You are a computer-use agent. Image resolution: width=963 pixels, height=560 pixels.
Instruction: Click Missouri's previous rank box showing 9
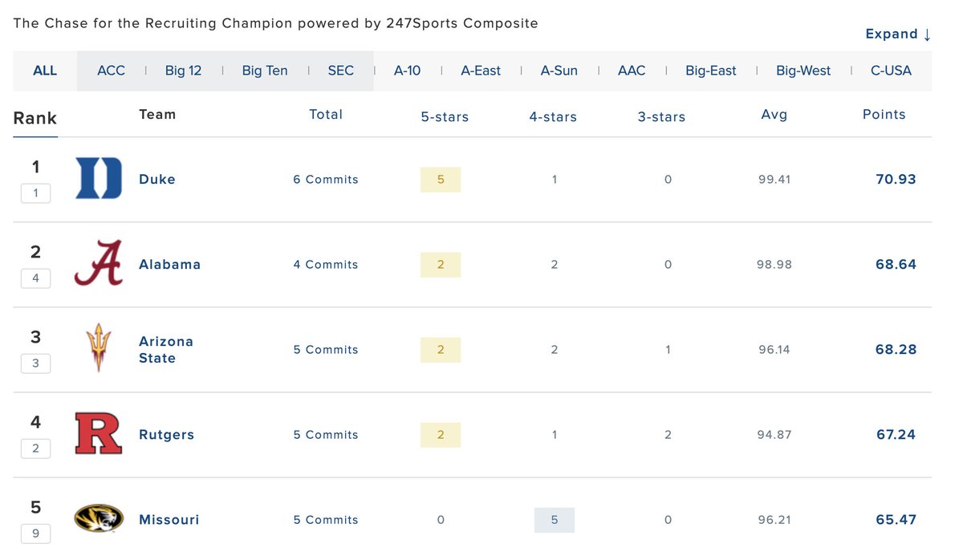[35, 534]
